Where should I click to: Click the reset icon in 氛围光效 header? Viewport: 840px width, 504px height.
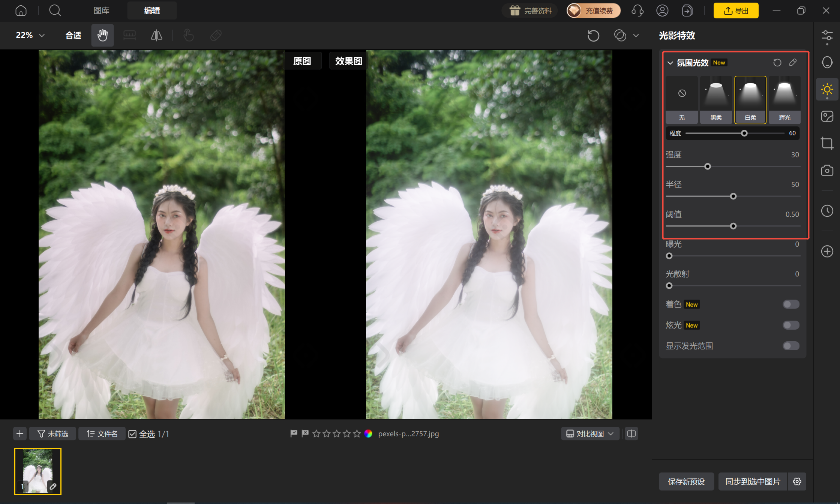coord(777,63)
